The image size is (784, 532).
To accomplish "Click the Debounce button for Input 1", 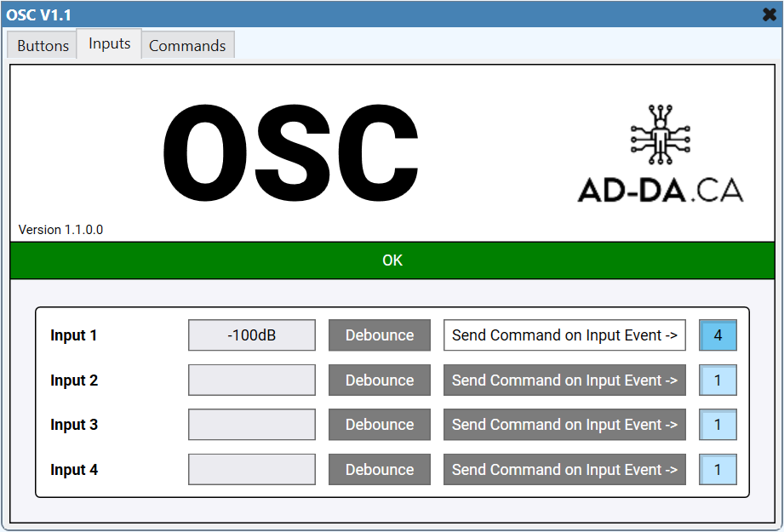I will click(x=379, y=335).
